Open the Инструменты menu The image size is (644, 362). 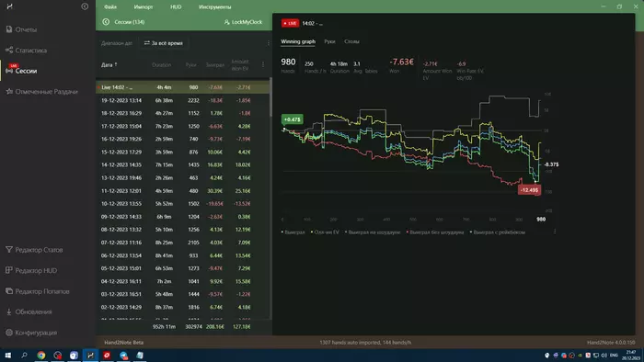[x=214, y=7]
